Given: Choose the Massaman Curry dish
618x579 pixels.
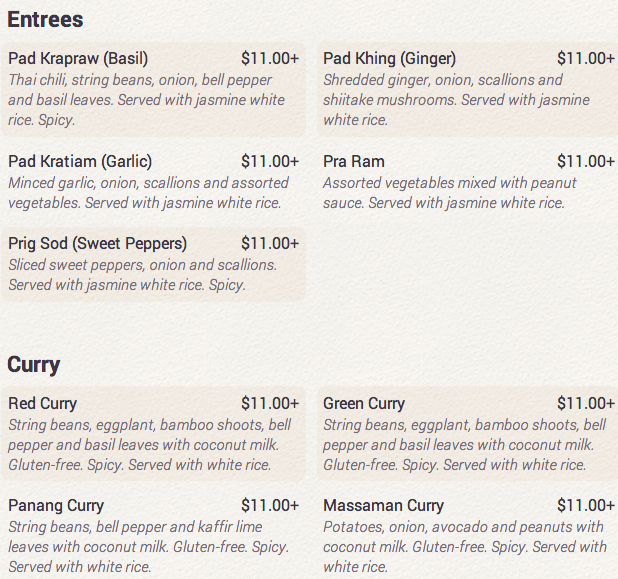Looking at the screenshot, I should coord(467,535).
